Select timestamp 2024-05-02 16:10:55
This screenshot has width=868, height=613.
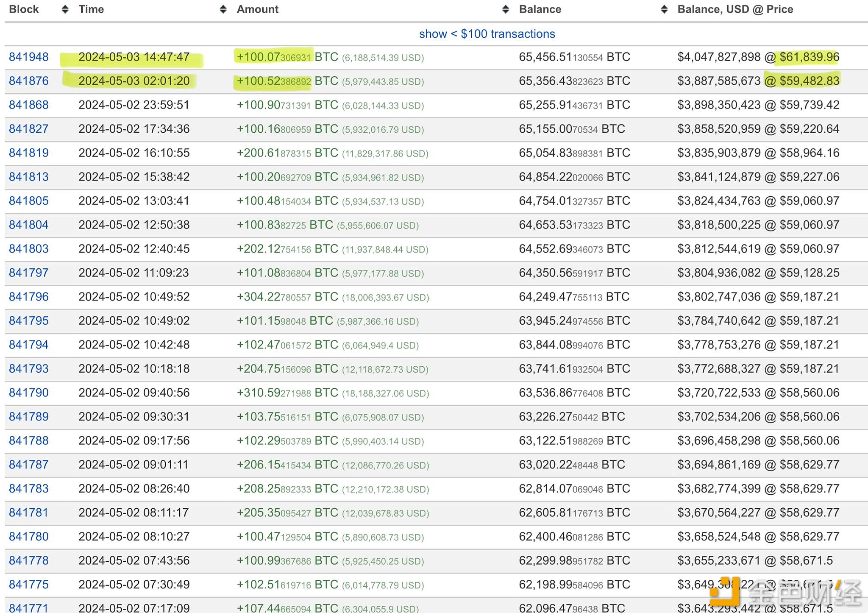pos(134,153)
